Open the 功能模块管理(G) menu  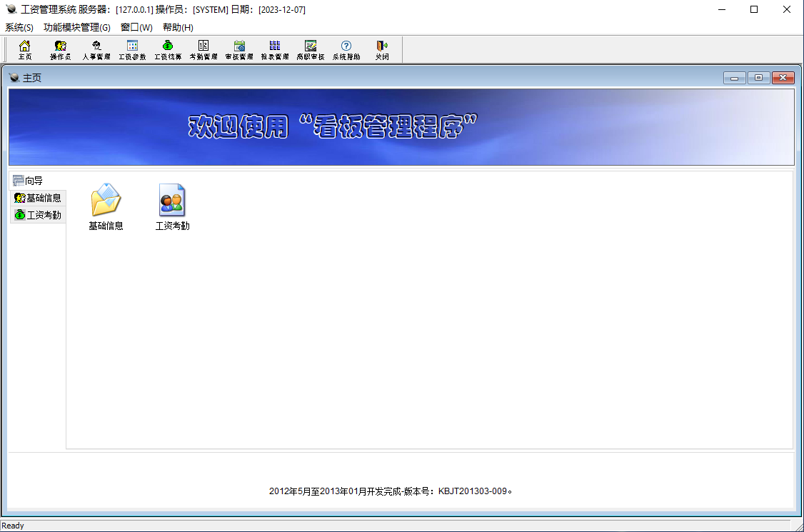click(x=77, y=27)
